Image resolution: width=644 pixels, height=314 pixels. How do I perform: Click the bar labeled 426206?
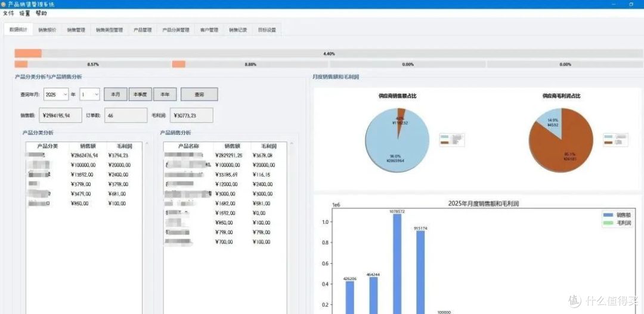(x=349, y=297)
